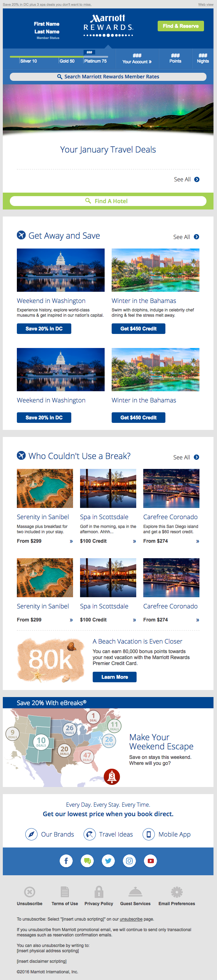The height and width of the screenshot is (980, 217).
Task: Click the Unsubscribe X icon
Action: click(29, 892)
